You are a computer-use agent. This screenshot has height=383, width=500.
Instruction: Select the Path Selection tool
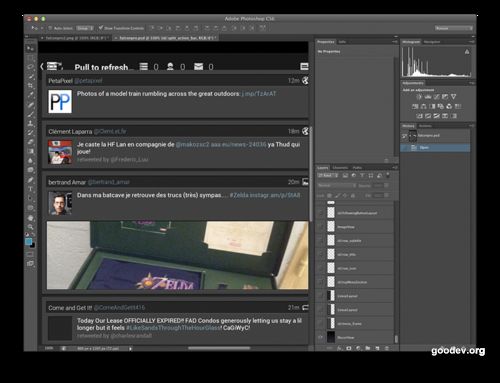point(30,198)
